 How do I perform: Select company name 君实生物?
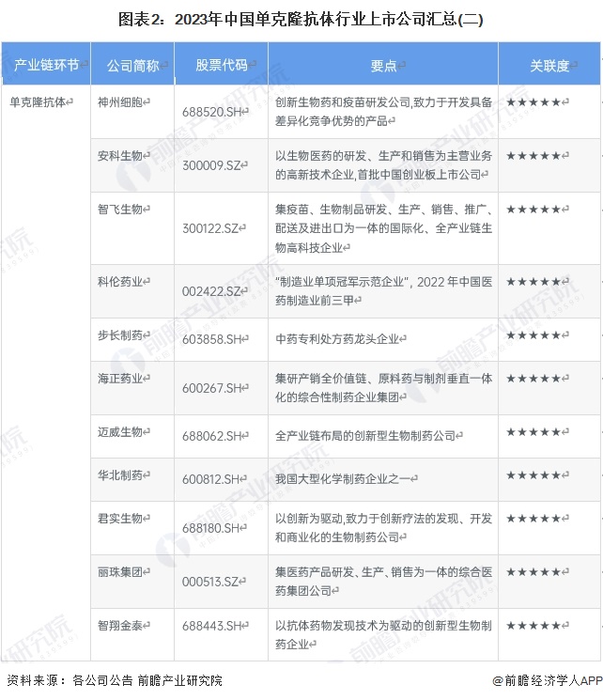pos(120,519)
